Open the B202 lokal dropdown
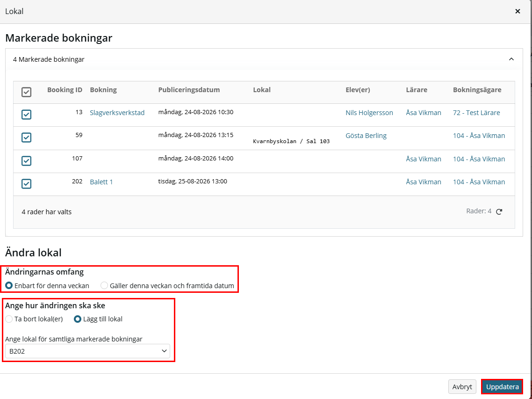This screenshot has width=532, height=399. click(x=87, y=351)
